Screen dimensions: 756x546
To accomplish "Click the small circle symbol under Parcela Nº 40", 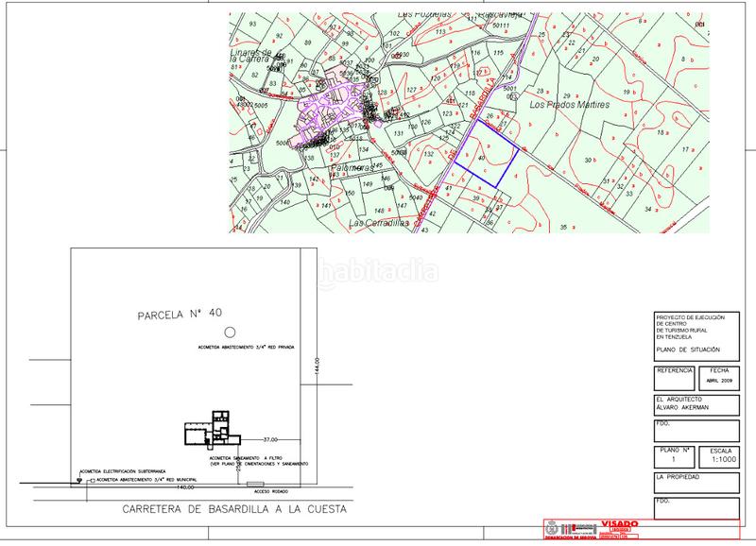I will coord(229,333).
